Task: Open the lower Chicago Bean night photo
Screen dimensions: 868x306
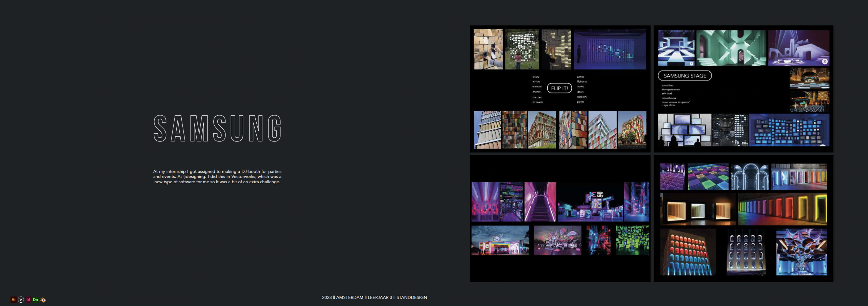Action: click(x=809, y=101)
